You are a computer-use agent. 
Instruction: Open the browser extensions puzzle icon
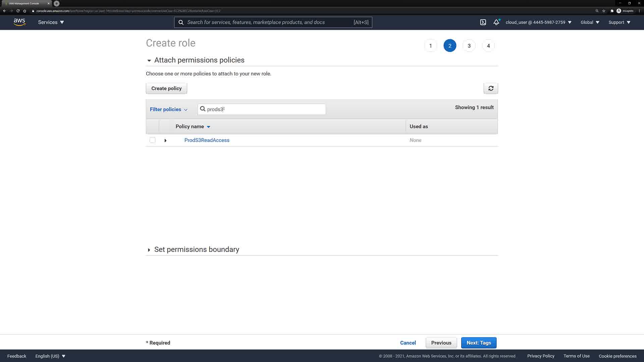(612, 11)
